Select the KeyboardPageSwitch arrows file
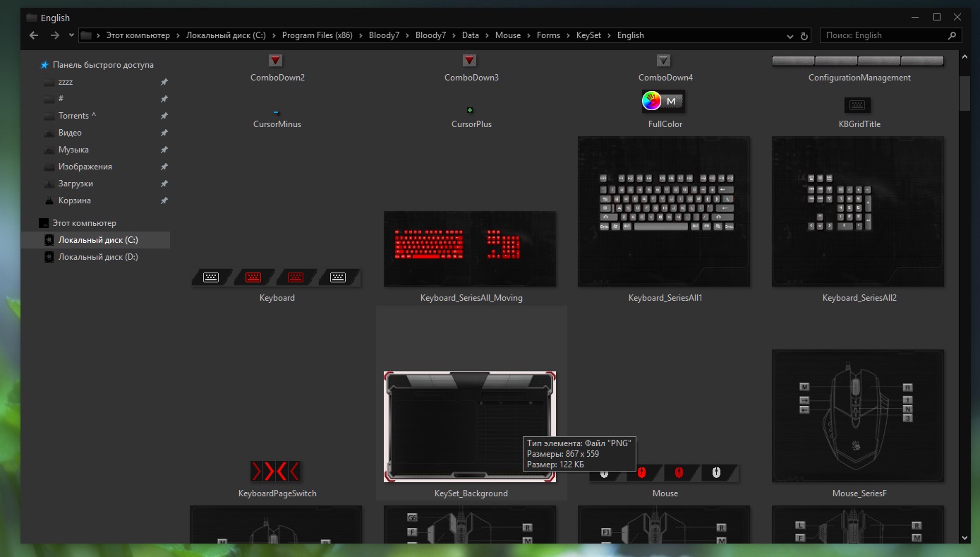 (276, 471)
